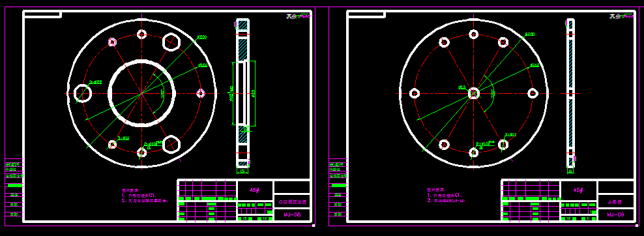
Task: Pick the ø160 bolt circle label in MJ-08 drawing
Action: (x=203, y=65)
